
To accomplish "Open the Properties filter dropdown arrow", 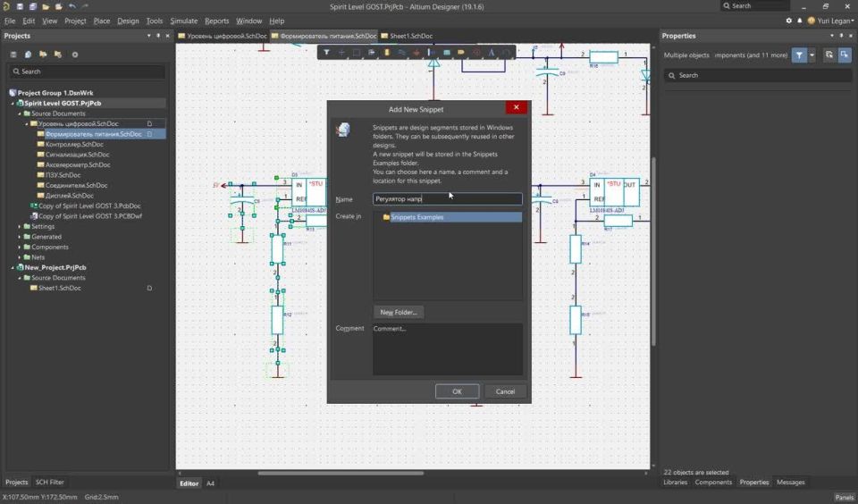I will [812, 55].
